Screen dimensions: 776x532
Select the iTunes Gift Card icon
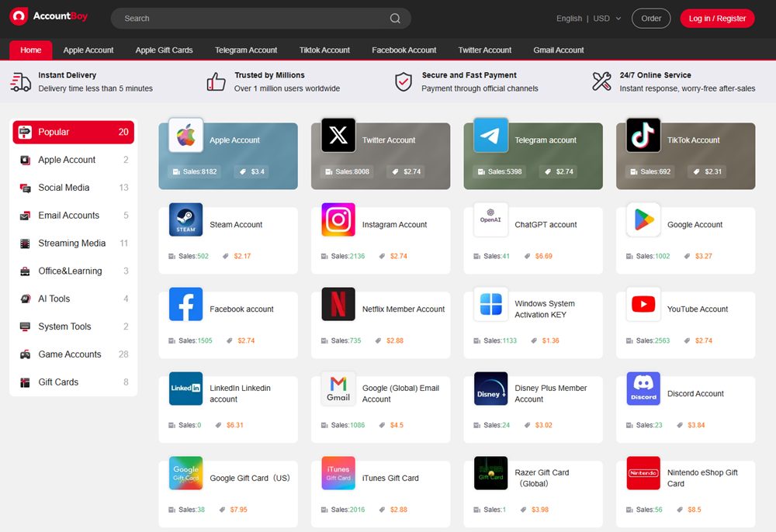coord(338,473)
